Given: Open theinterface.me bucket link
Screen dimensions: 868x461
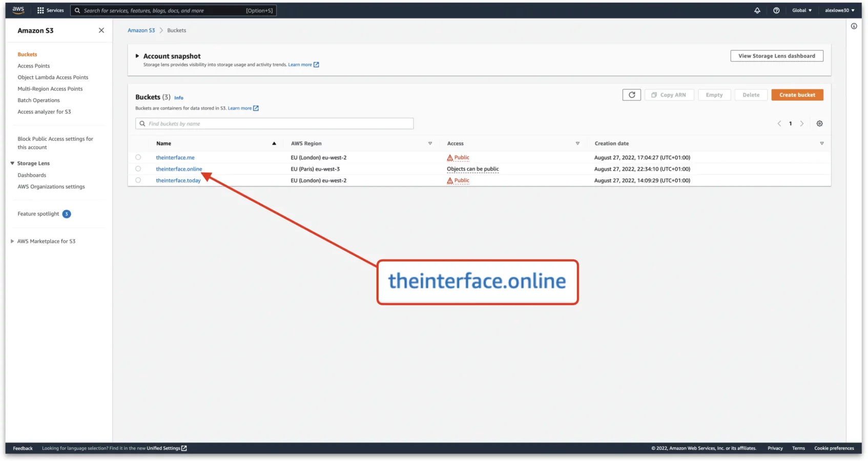Looking at the screenshot, I should 175,158.
